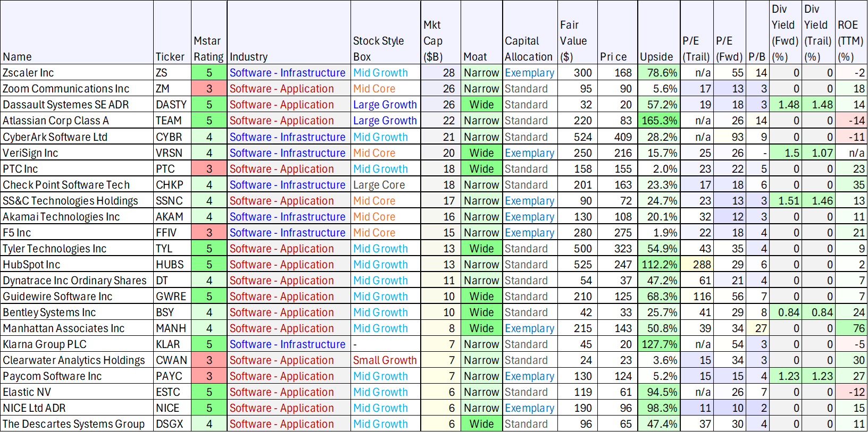The width and height of the screenshot is (868, 432).
Task: Click the ticker cell ZM
Action: point(172,89)
